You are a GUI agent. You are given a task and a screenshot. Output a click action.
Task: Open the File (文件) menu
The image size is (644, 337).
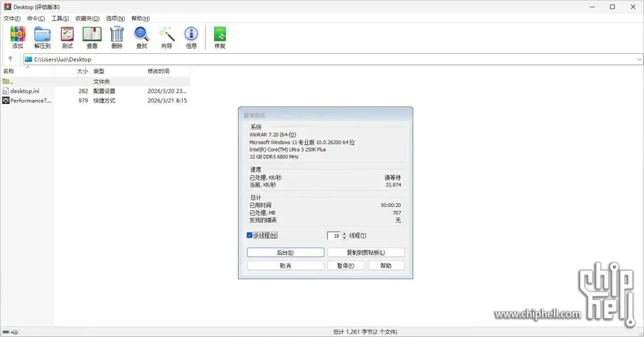pos(12,18)
